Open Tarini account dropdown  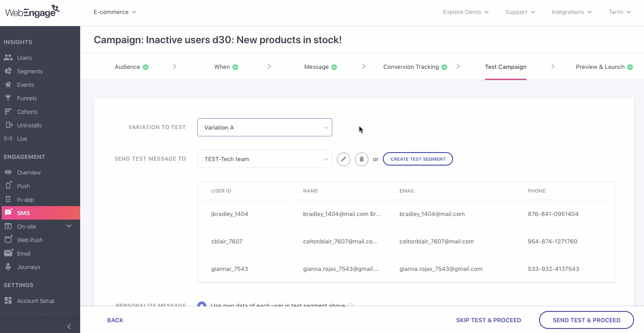click(620, 12)
